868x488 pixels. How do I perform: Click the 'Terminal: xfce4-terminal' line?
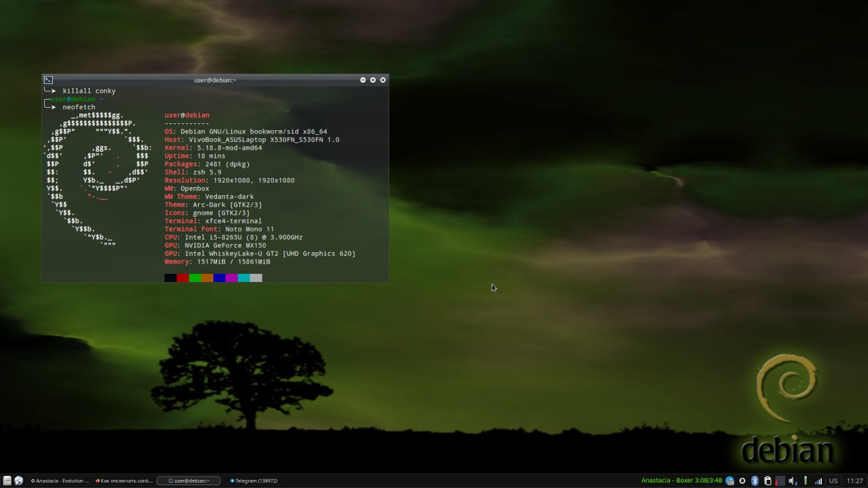214,221
